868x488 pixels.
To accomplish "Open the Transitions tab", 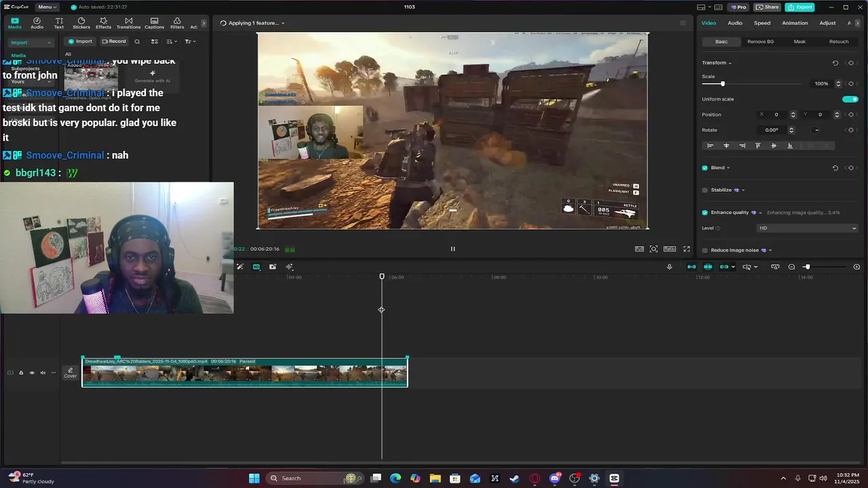I will point(128,23).
